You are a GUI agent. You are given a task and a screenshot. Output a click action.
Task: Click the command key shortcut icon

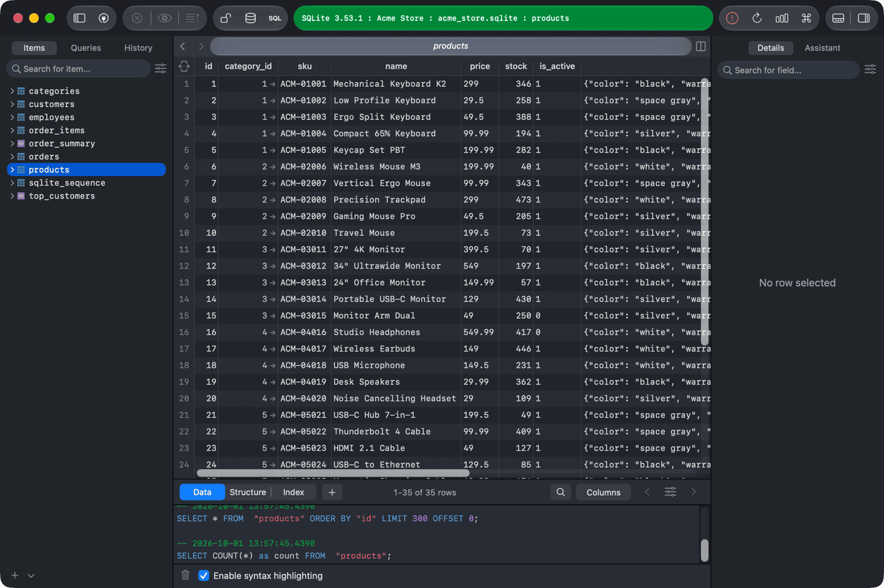point(806,18)
